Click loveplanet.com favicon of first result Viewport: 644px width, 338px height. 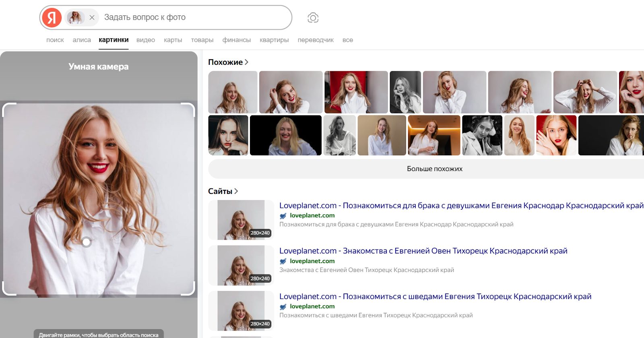point(283,216)
